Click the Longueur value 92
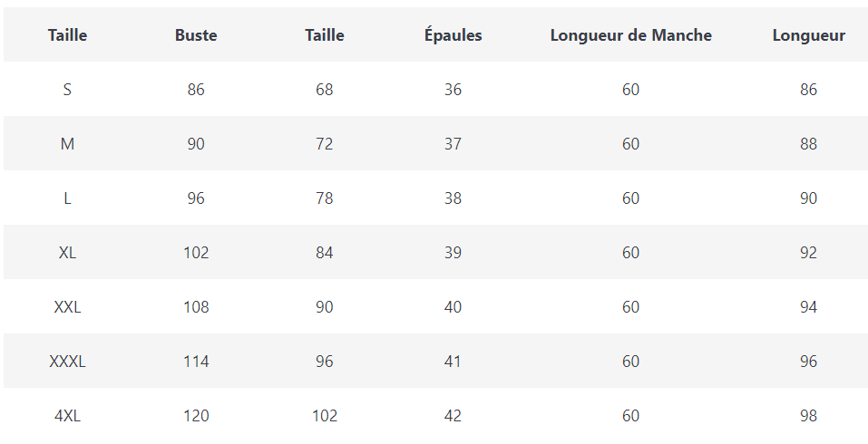The height and width of the screenshot is (444, 868). pyautogui.click(x=808, y=253)
